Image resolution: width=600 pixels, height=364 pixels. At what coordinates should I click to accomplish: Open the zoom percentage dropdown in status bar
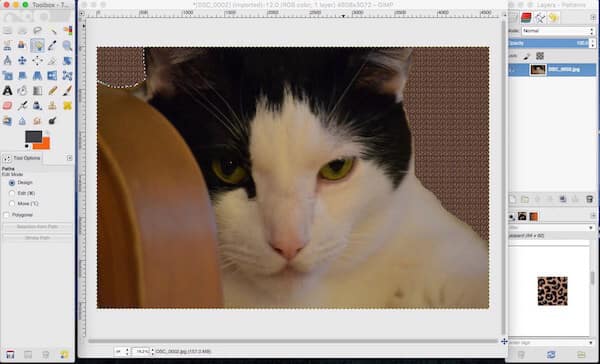(142, 351)
